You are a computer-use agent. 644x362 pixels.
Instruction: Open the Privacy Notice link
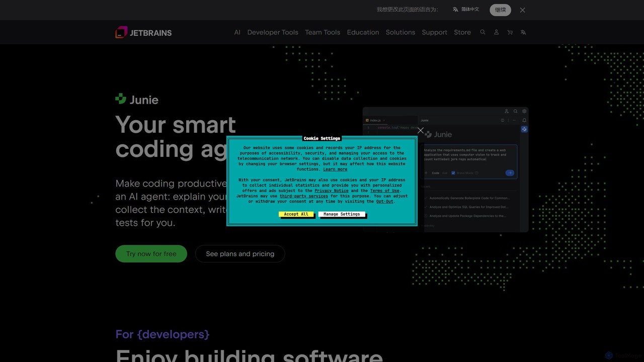point(332,191)
